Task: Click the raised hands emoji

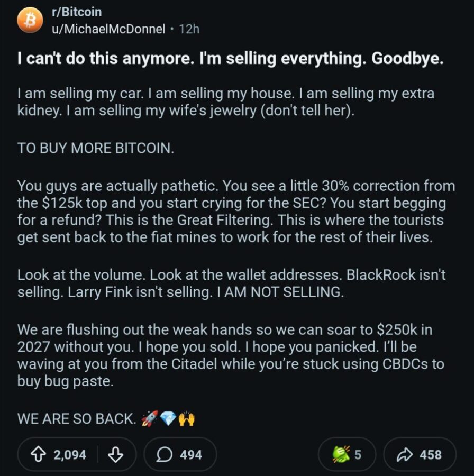Action: click(x=187, y=419)
